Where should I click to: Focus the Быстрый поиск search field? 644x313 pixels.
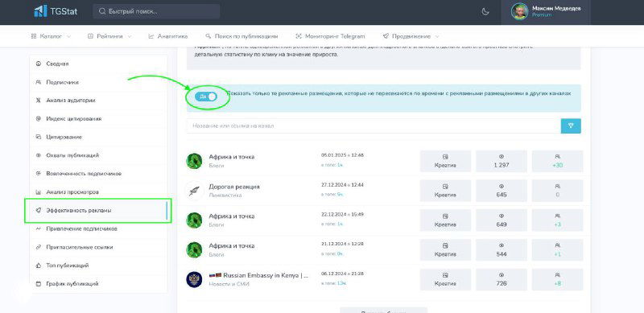click(x=156, y=11)
